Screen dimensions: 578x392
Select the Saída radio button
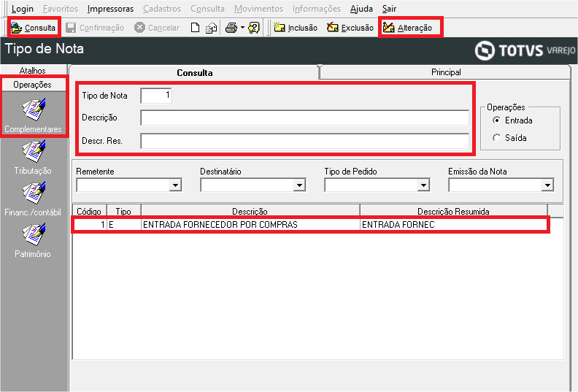(x=496, y=137)
